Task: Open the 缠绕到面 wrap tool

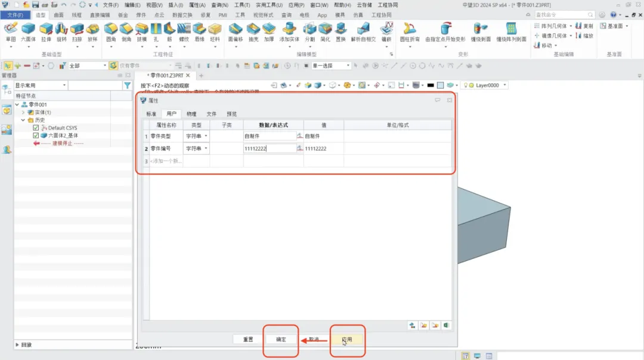Action: coord(481,31)
